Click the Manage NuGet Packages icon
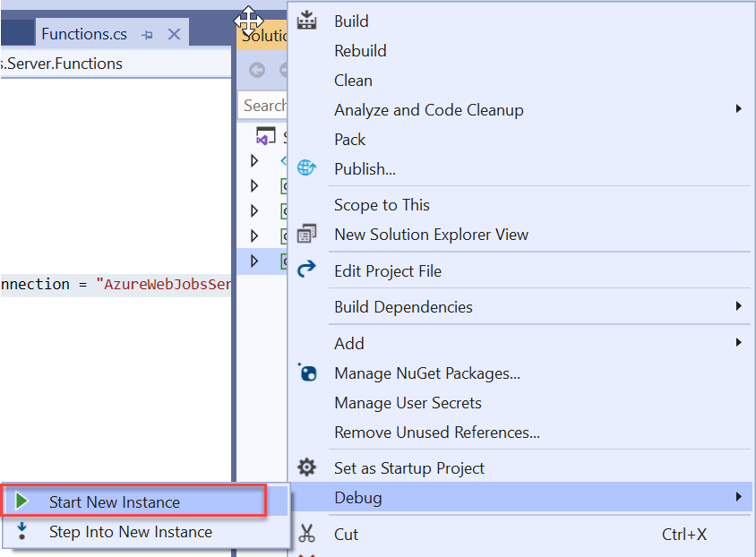The height and width of the screenshot is (557, 756). click(307, 373)
